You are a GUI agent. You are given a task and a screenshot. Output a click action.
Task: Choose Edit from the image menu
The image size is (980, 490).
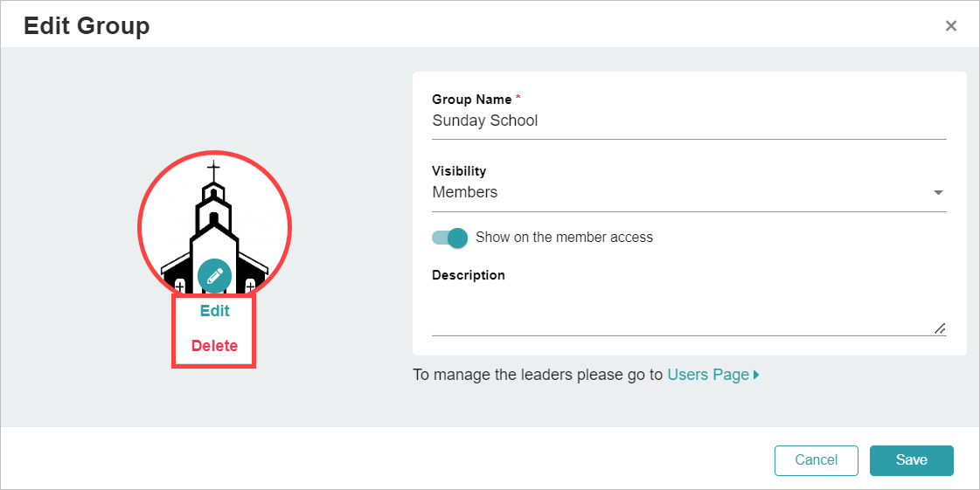(x=214, y=311)
